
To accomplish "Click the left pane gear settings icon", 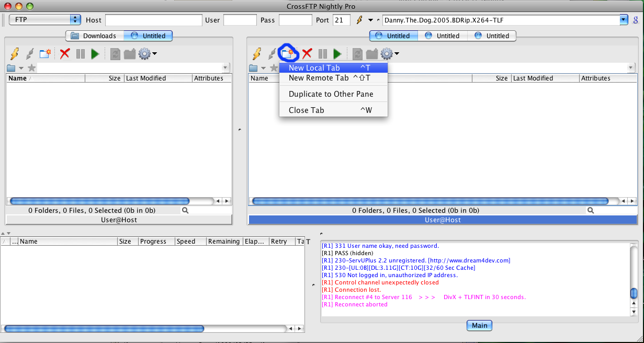I will coord(144,53).
